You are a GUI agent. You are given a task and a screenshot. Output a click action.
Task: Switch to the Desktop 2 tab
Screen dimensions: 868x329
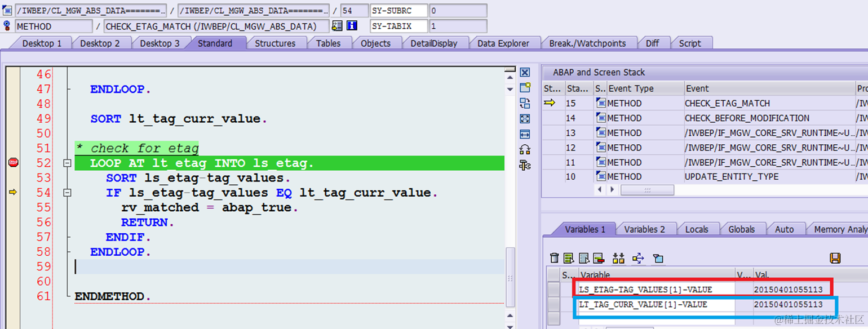coord(100,43)
